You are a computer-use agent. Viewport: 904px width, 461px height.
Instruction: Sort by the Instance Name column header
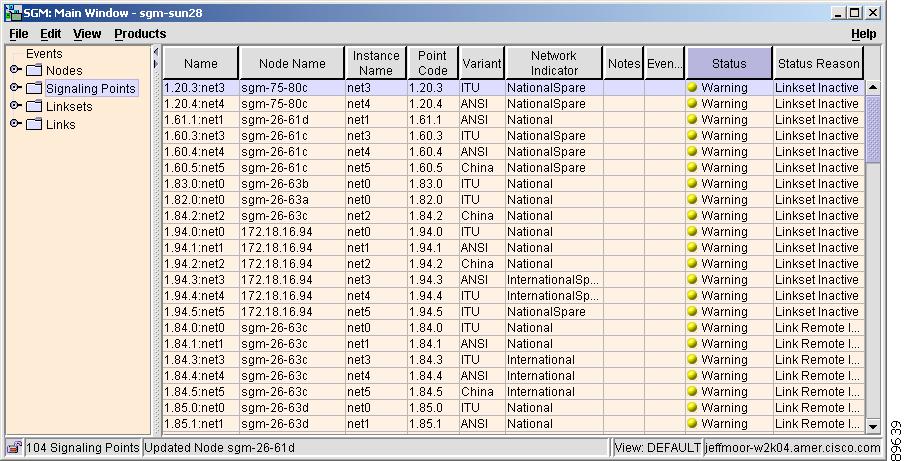pos(376,63)
